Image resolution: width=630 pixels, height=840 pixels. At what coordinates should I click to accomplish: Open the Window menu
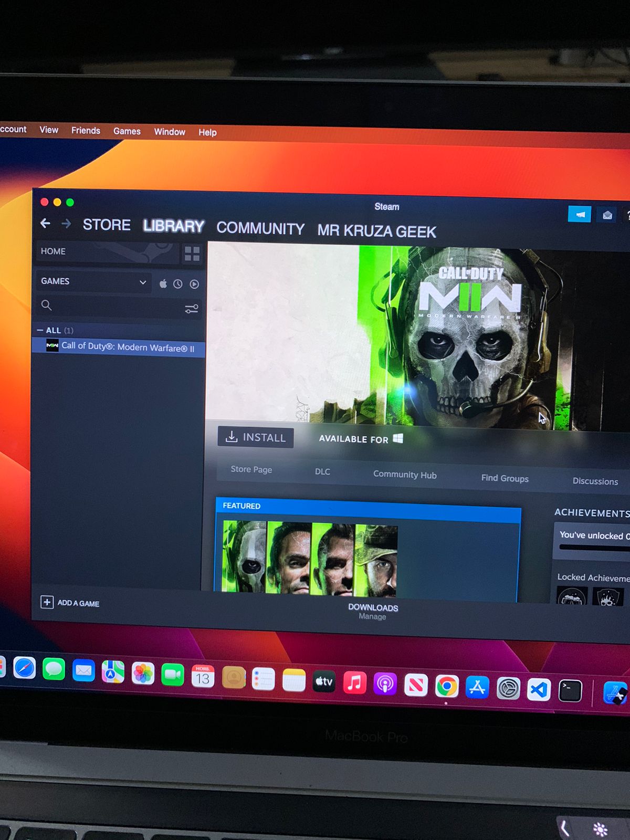[170, 132]
